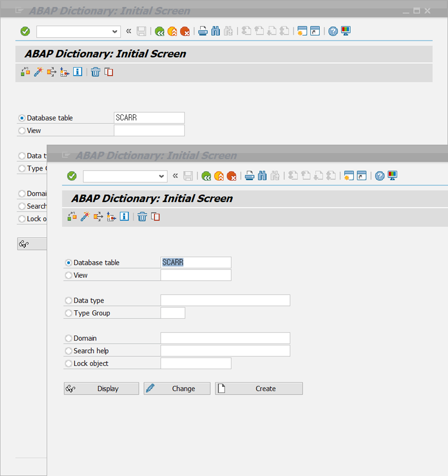Select View radio button in back window
448x476 pixels.
[x=22, y=131]
